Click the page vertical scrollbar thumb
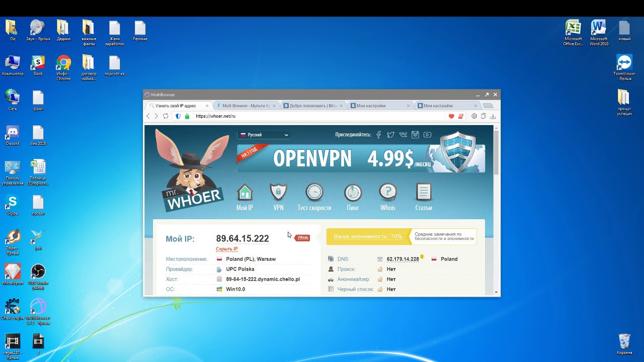This screenshot has height=362, width=644. (497, 153)
